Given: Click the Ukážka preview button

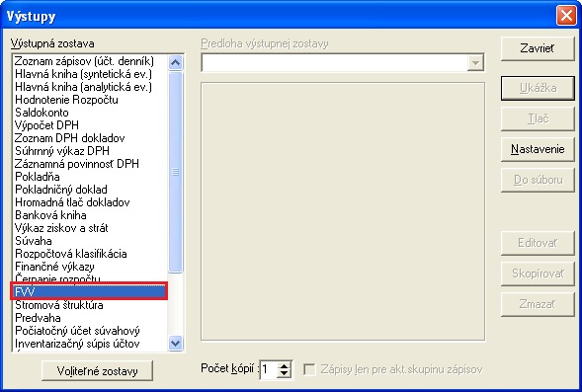Looking at the screenshot, I should pyautogui.click(x=538, y=88).
